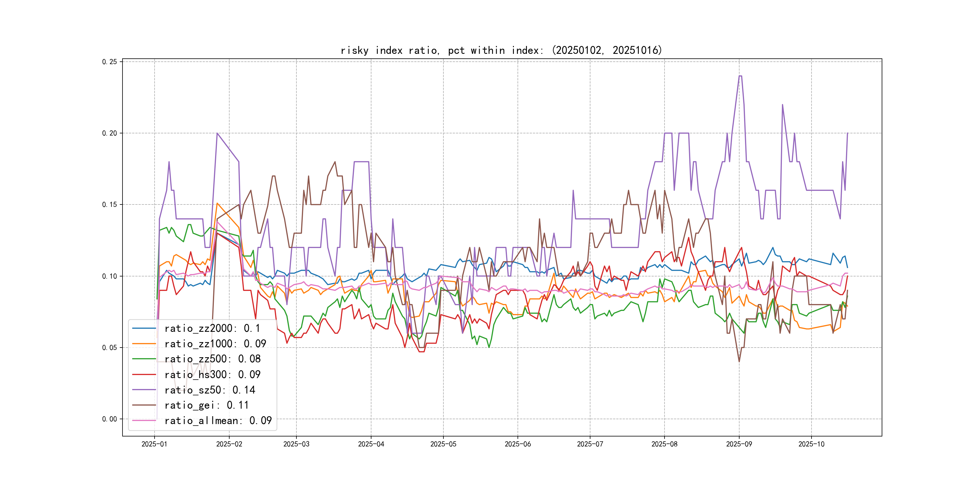Click the purple line's highest peak near 2025-09

(740, 76)
